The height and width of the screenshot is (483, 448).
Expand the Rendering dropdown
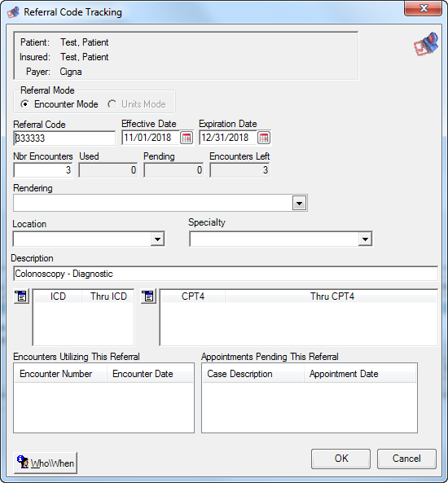[299, 203]
